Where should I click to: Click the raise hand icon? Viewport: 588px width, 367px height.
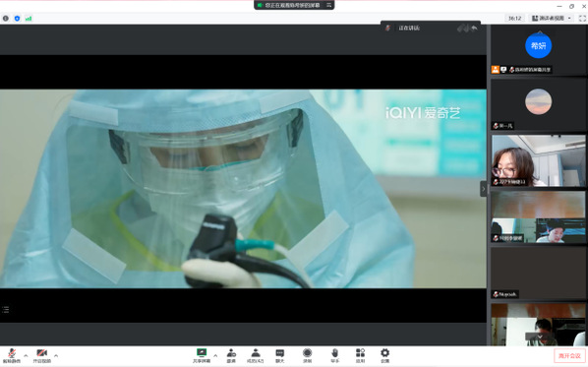[x=335, y=356]
